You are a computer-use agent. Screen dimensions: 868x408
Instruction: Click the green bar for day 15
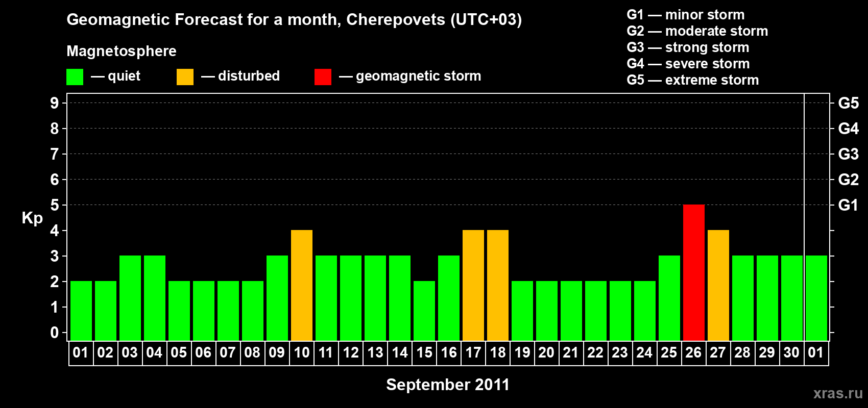(x=424, y=311)
